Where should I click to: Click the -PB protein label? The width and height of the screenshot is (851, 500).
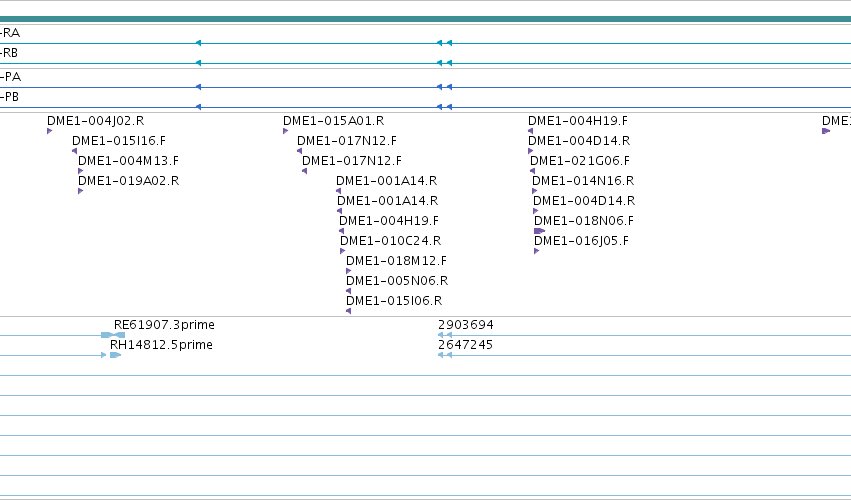tap(10, 97)
